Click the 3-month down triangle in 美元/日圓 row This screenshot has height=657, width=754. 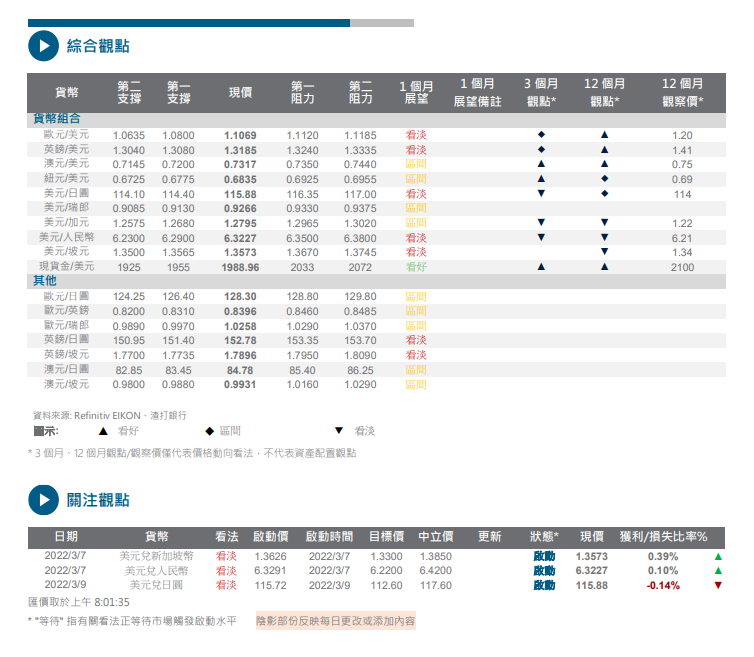541,193
